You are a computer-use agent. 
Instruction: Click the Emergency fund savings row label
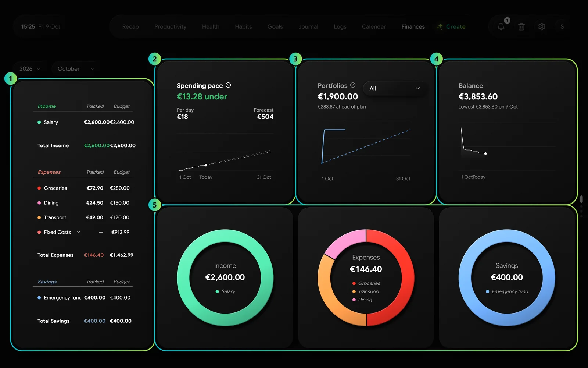coord(62,298)
